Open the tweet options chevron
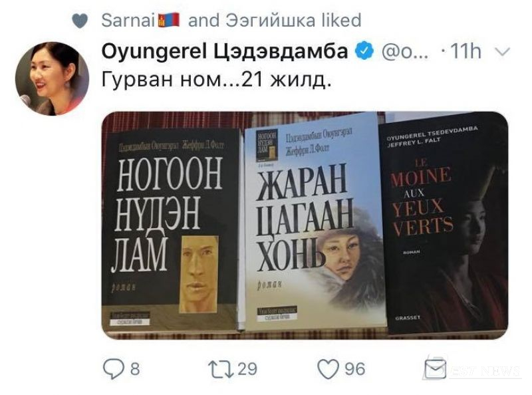This screenshot has width=532, height=395. point(503,52)
